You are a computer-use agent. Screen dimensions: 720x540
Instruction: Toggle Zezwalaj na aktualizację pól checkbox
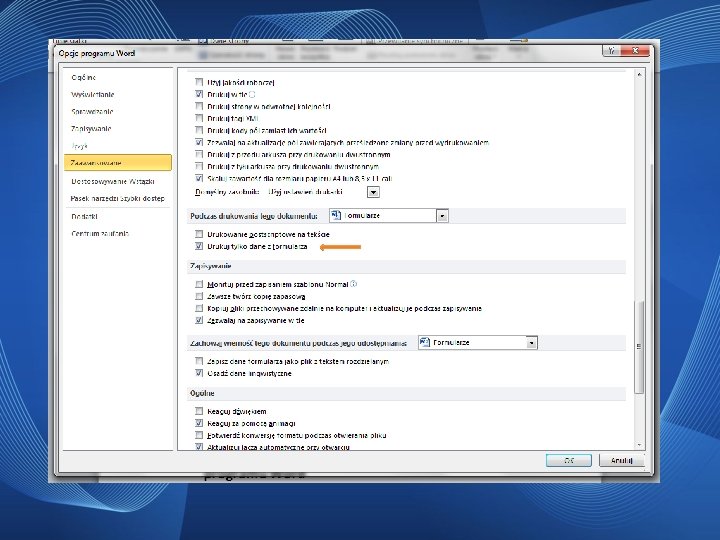click(x=199, y=142)
